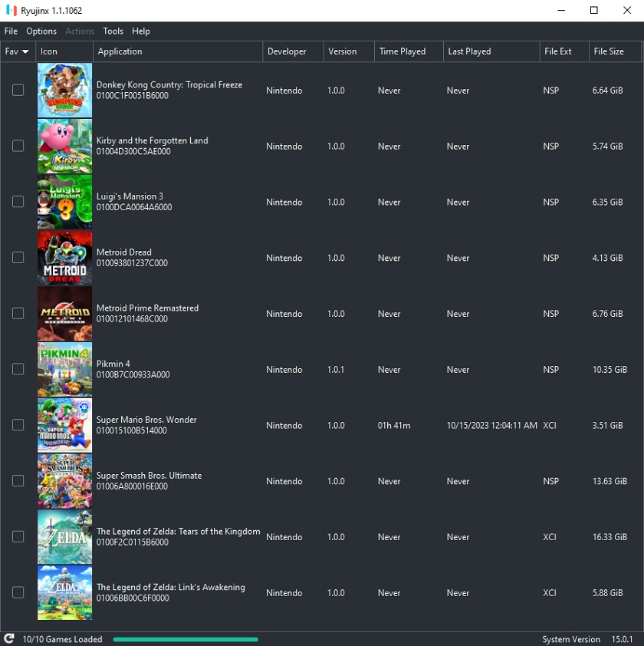
Task: Click the Donkey Kong Country Tropical Freeze game icon
Action: click(64, 91)
